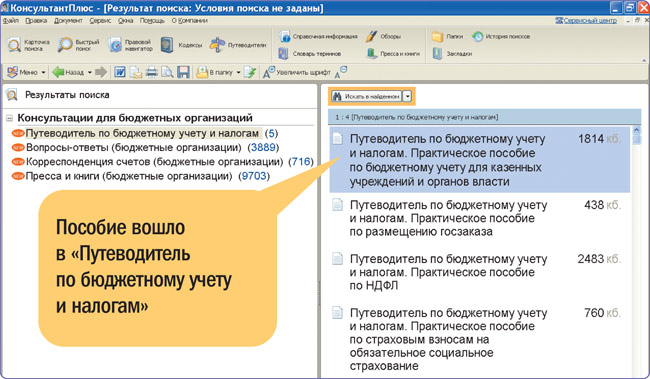Open the Кодексы codes section

click(x=181, y=45)
